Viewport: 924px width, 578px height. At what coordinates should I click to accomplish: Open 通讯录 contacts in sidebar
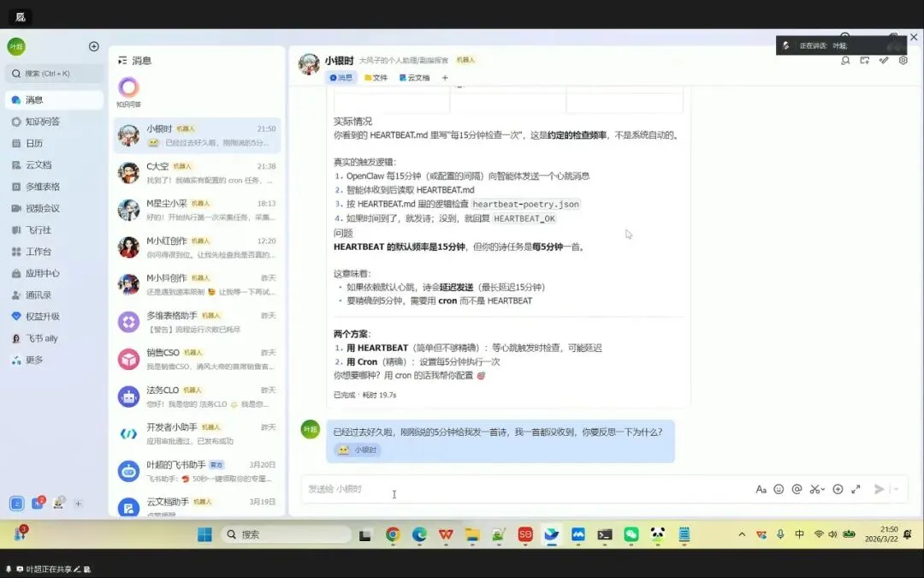(38, 295)
